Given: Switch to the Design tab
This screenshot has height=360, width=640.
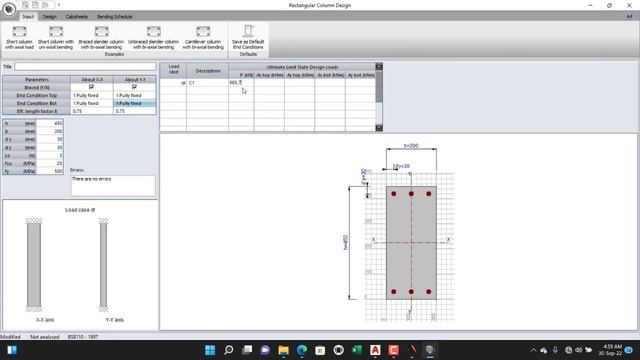Looking at the screenshot, I should tap(49, 17).
